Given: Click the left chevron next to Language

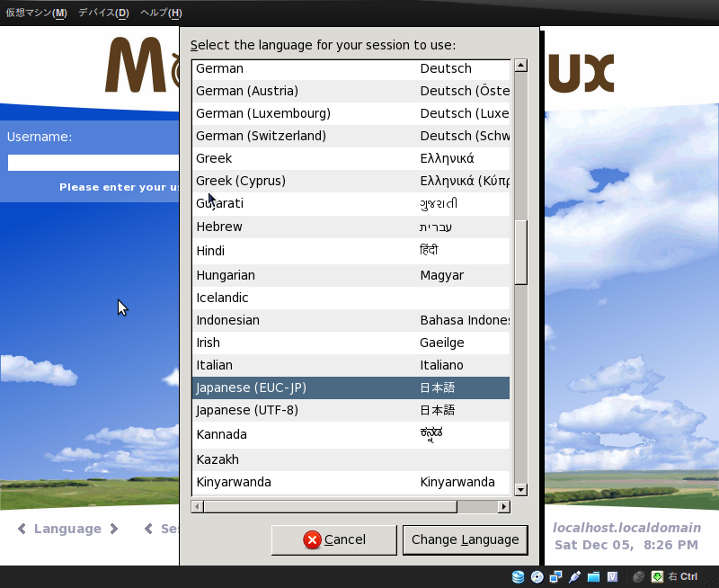Looking at the screenshot, I should click(x=22, y=529).
